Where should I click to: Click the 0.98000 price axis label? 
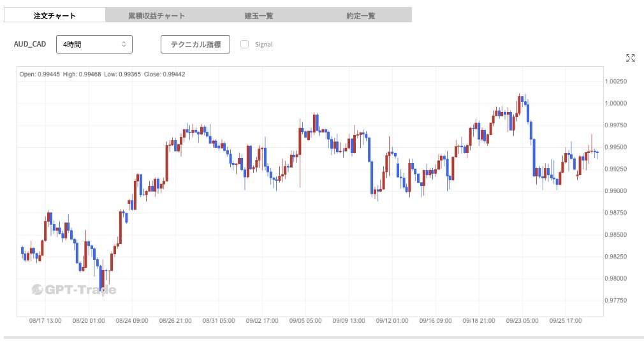[x=616, y=278]
